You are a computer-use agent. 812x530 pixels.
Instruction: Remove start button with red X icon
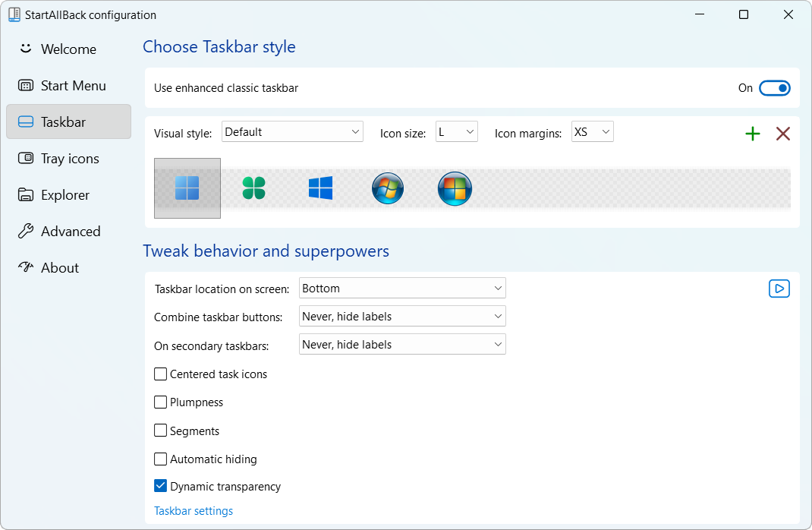783,134
